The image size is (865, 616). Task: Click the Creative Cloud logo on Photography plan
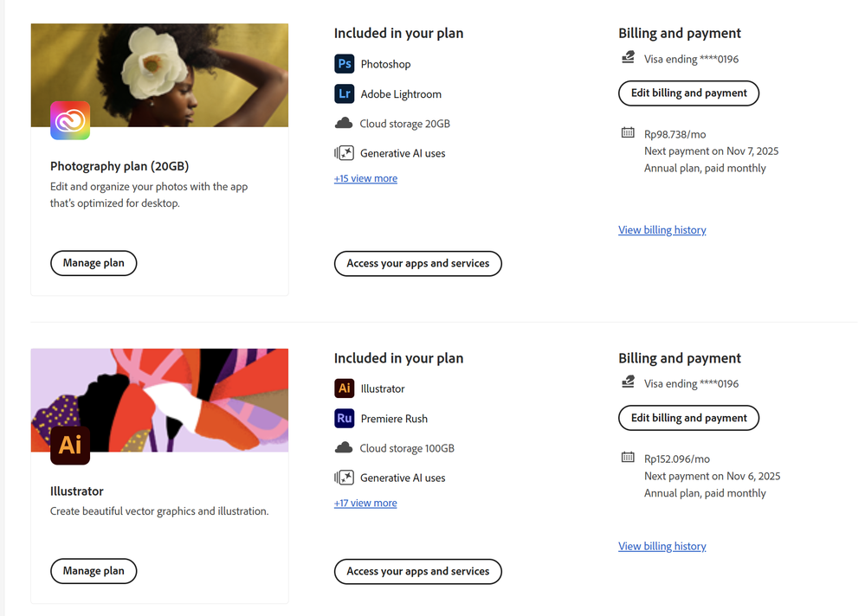(70, 120)
